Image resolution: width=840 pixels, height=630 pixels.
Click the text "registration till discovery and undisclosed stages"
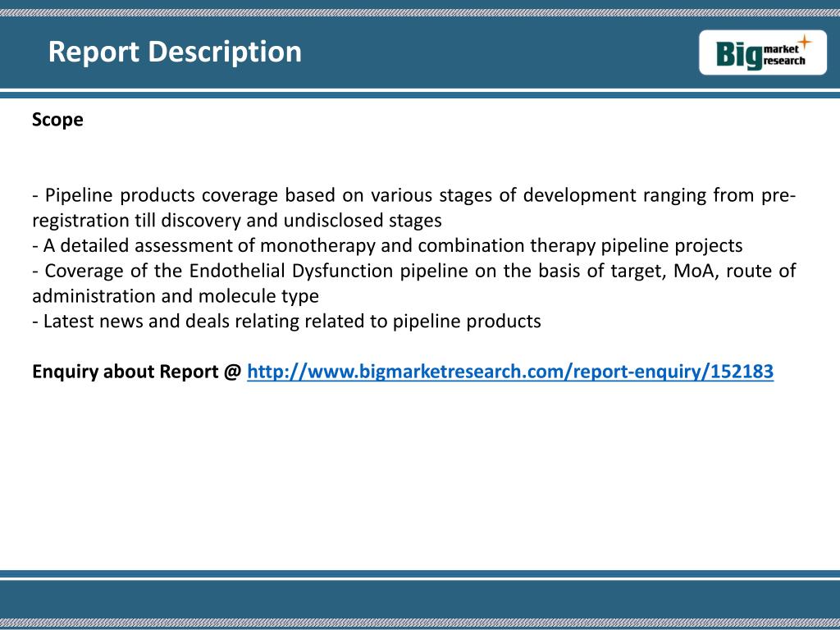[237, 221]
